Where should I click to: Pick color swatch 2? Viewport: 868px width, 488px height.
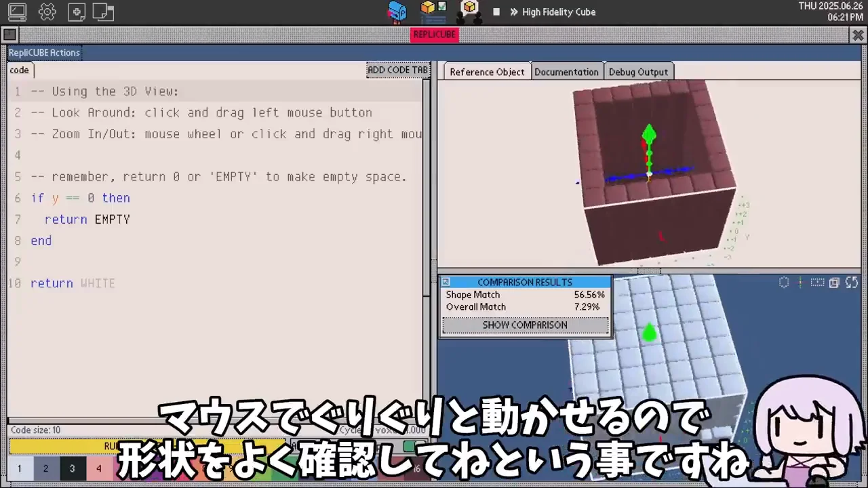point(45,468)
